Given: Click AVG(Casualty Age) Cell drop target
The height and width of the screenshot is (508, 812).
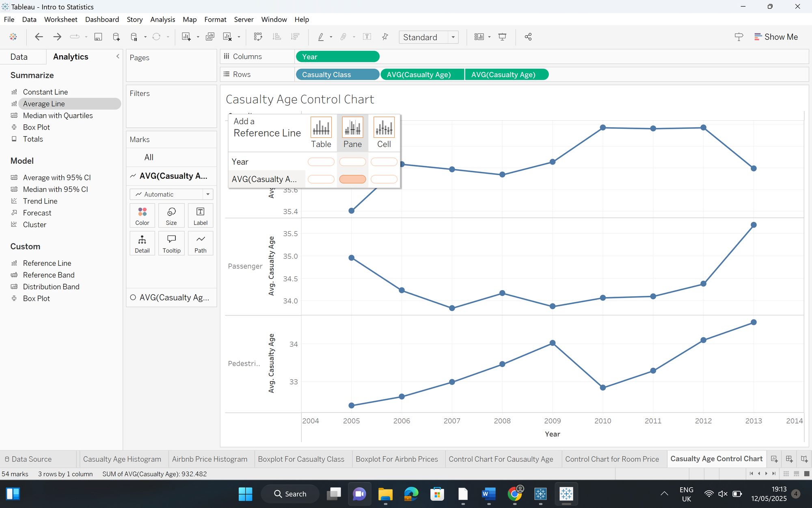Looking at the screenshot, I should pyautogui.click(x=384, y=179).
